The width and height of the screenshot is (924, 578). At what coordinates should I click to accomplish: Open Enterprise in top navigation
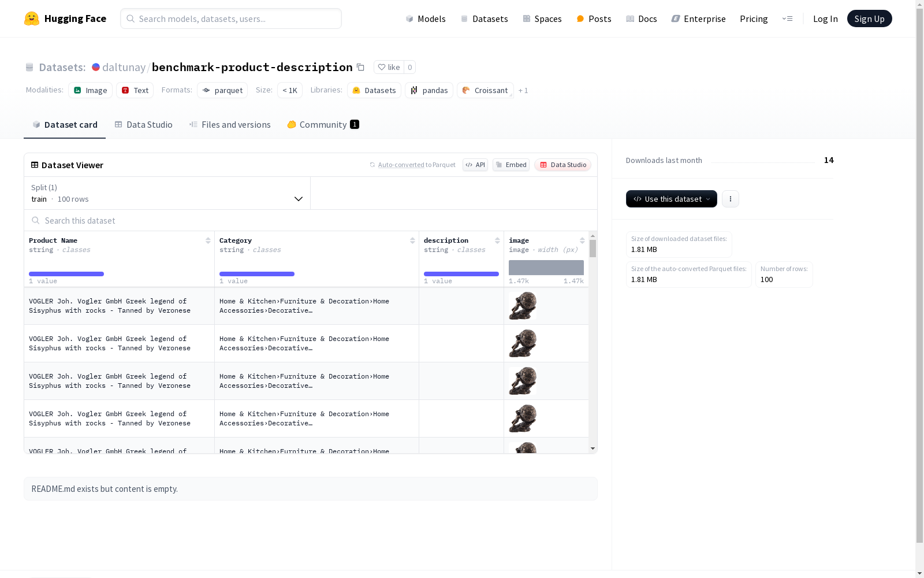tap(698, 18)
